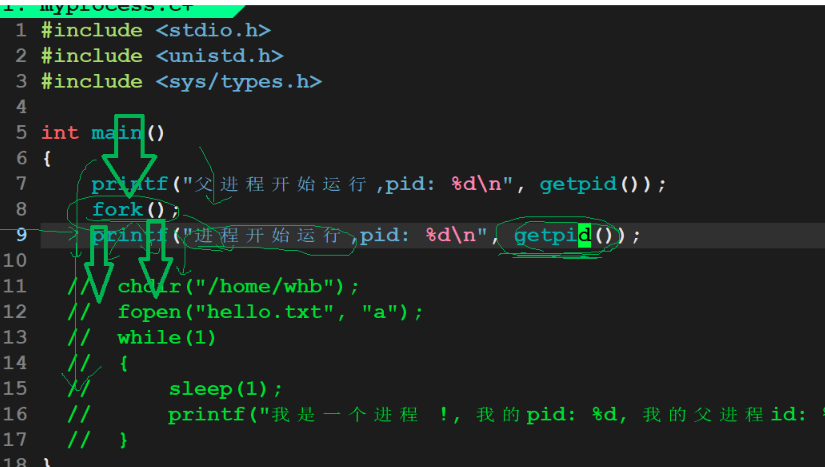Click line number 4
The height and width of the screenshot is (467, 825).
coord(21,107)
